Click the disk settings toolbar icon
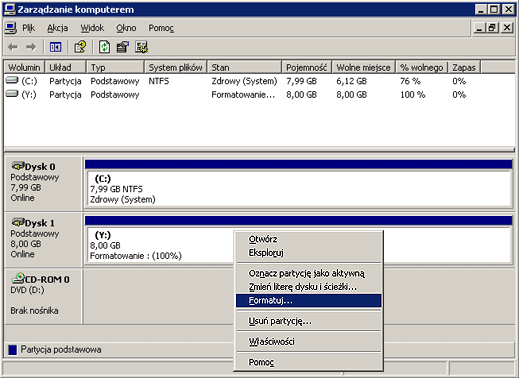519x378 pixels. 141,47
